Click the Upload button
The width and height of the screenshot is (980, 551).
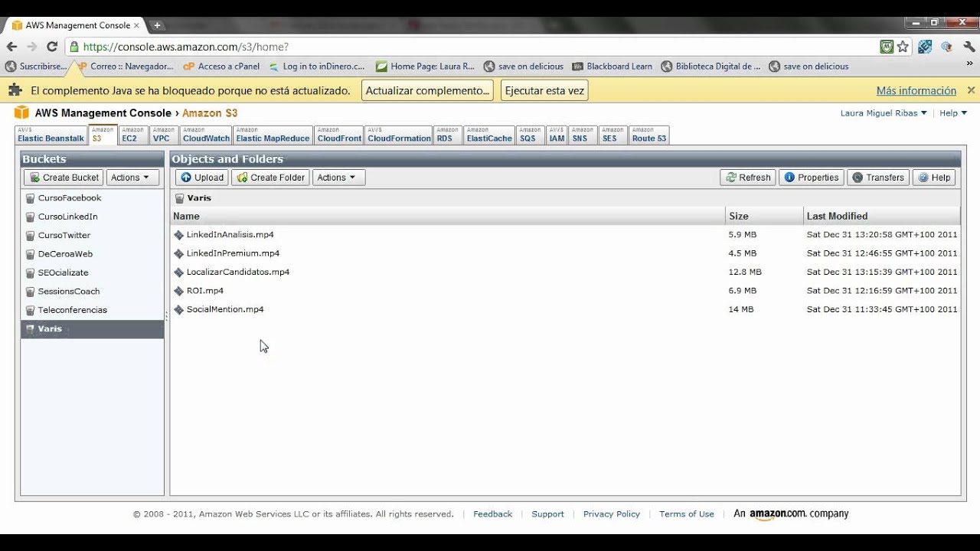click(x=202, y=178)
